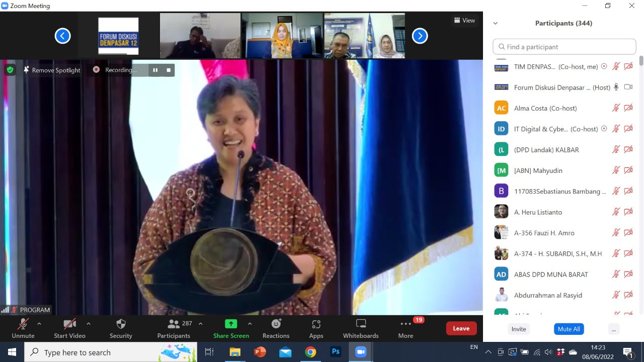Open the Apps icon in toolbar
Screen dimensions: 644x362
316,324
